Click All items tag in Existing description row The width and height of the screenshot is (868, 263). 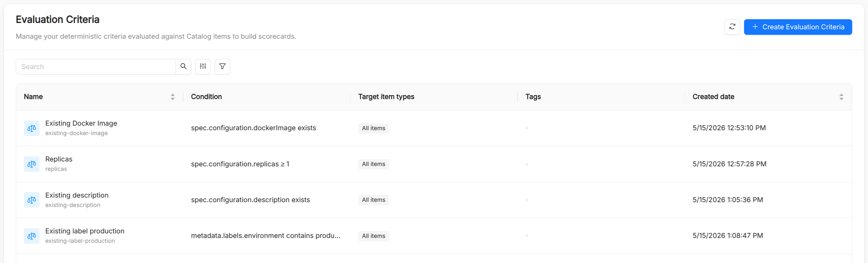[x=373, y=200]
